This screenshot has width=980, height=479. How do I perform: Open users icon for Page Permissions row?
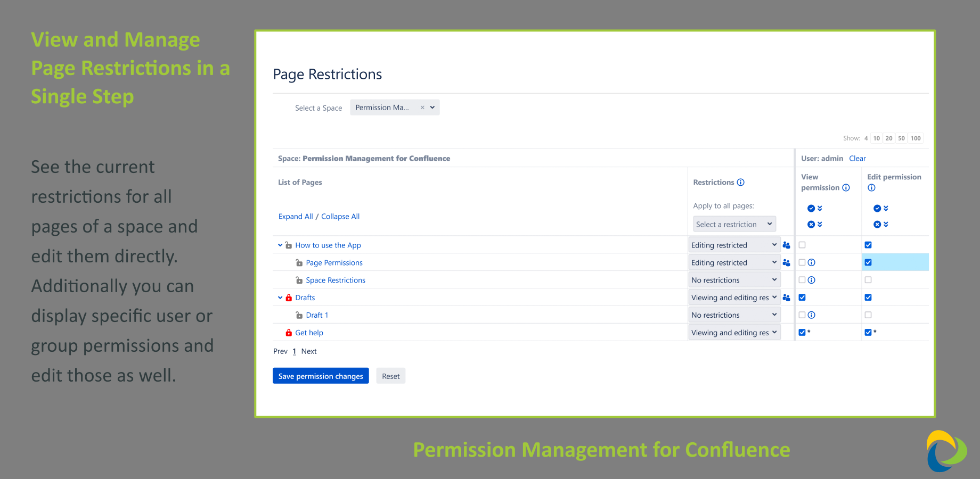pos(786,262)
